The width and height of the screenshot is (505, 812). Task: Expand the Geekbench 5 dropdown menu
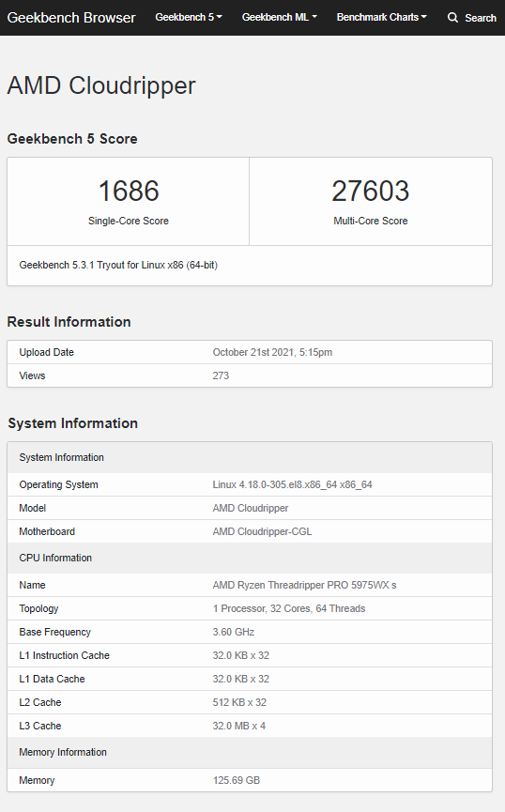click(x=189, y=17)
